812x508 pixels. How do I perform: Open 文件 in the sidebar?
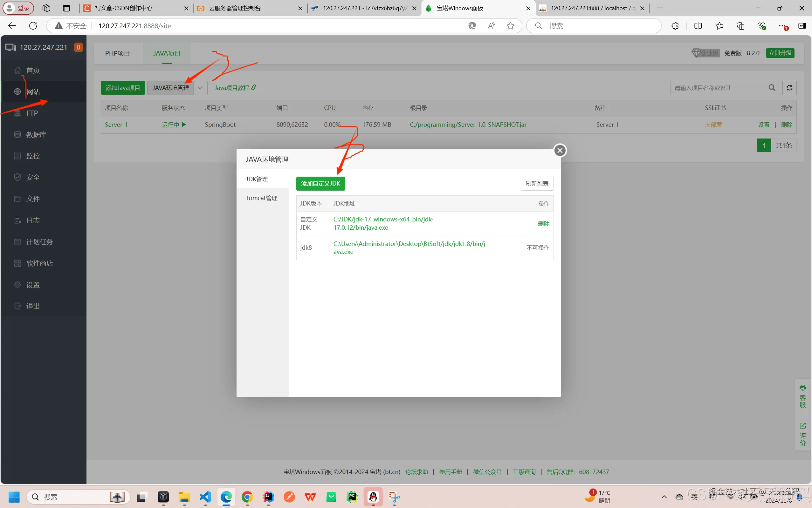pos(33,199)
